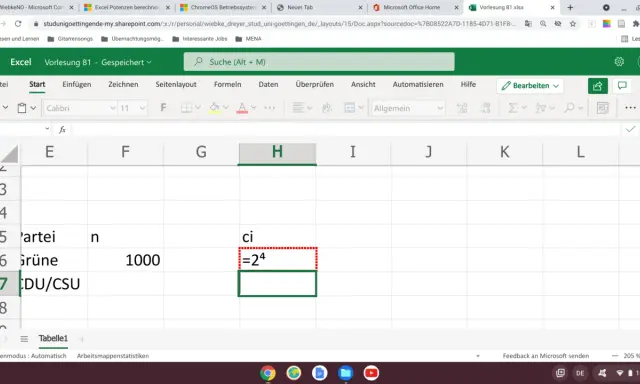This screenshot has height=384, width=640.
Task: Open the MENA bookmark folder
Action: pos(249,39)
